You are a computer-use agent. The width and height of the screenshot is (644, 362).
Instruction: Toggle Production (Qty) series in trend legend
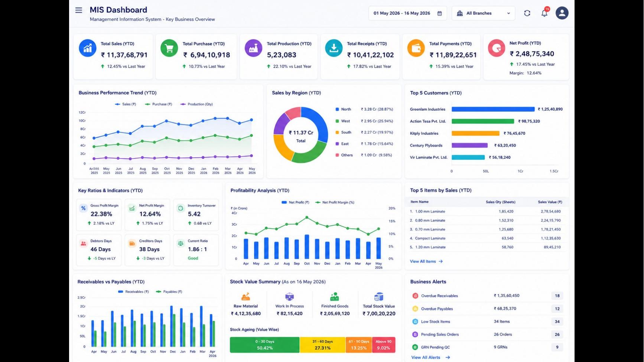click(x=196, y=104)
